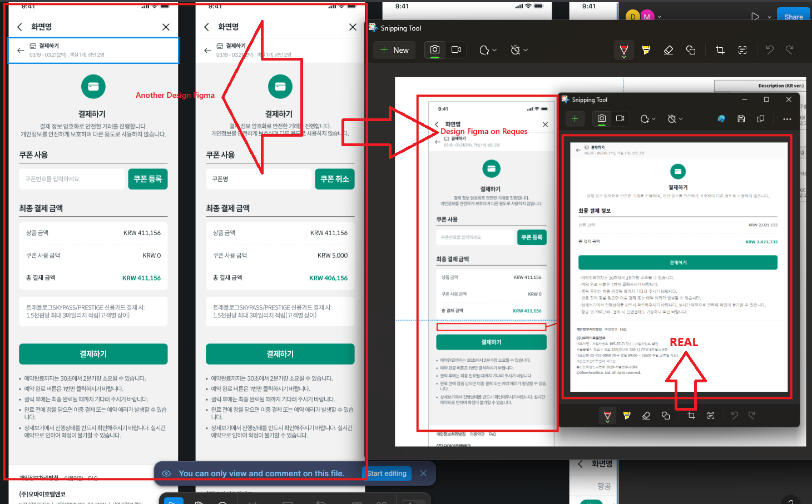Open snipping shape dropdown in front Snipping Tool
812x504 pixels.
[648, 118]
